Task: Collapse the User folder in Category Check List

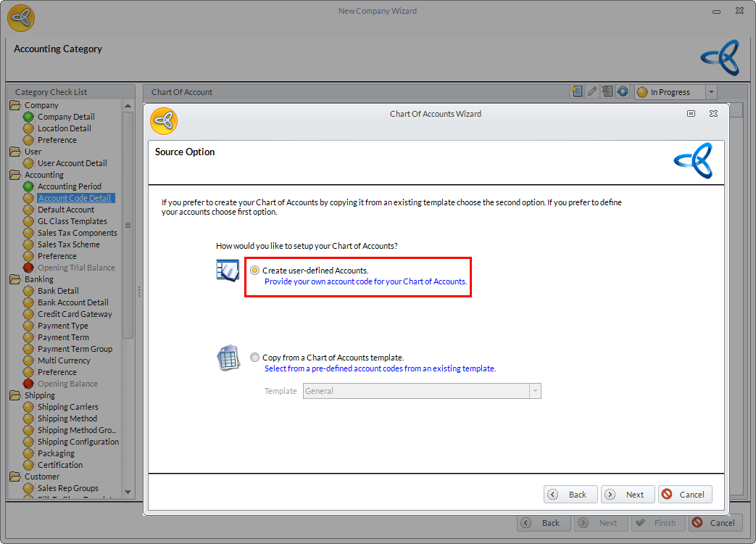Action: (x=15, y=152)
